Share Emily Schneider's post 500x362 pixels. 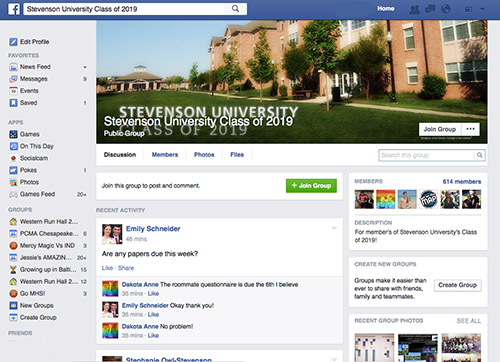(x=126, y=268)
